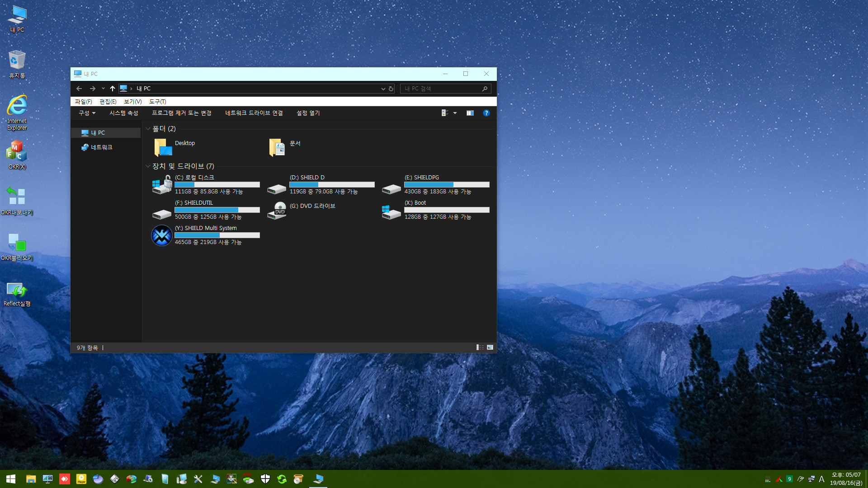Viewport: 868px width, 488px height.
Task: Open the X: Boot drive
Action: click(435, 210)
